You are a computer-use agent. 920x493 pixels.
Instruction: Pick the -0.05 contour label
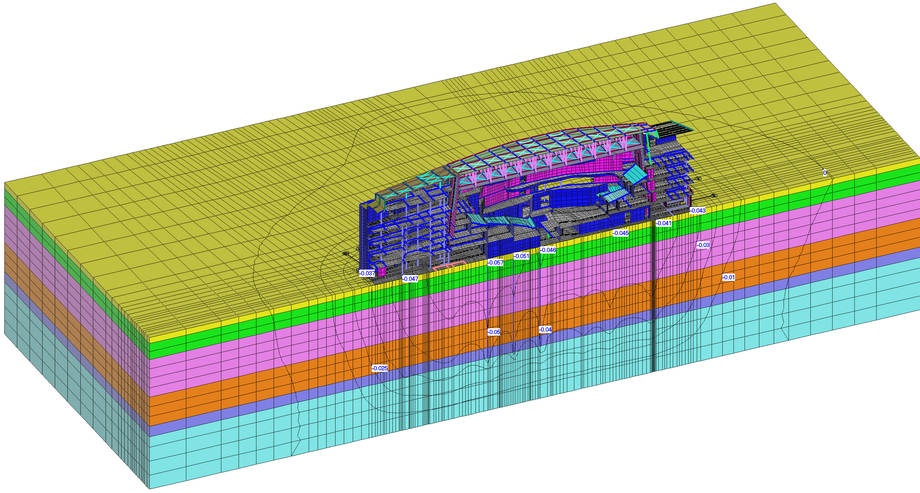[493, 332]
